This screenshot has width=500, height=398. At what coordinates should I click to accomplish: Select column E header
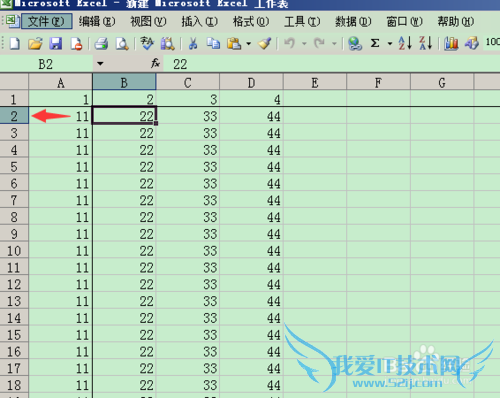[315, 82]
